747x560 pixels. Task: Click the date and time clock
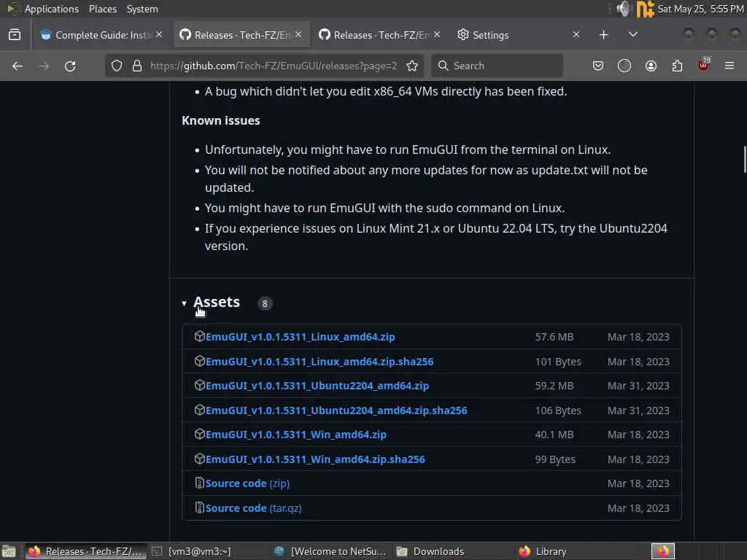(700, 9)
